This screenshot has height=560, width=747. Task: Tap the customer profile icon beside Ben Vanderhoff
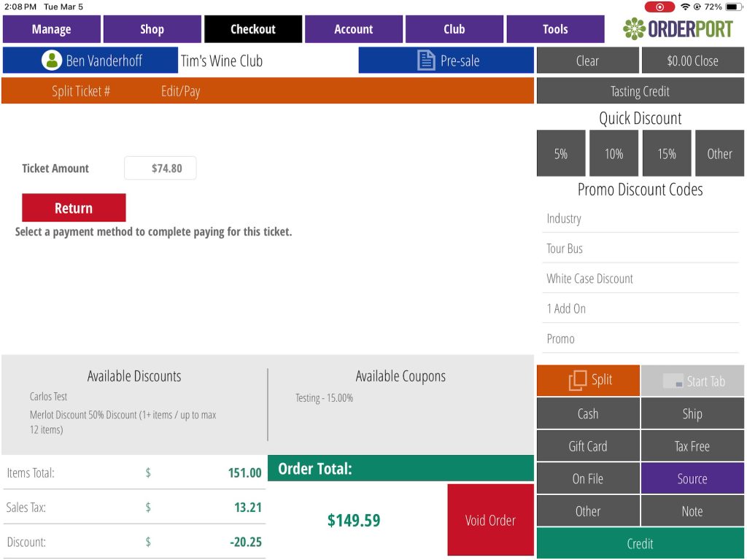pos(52,61)
